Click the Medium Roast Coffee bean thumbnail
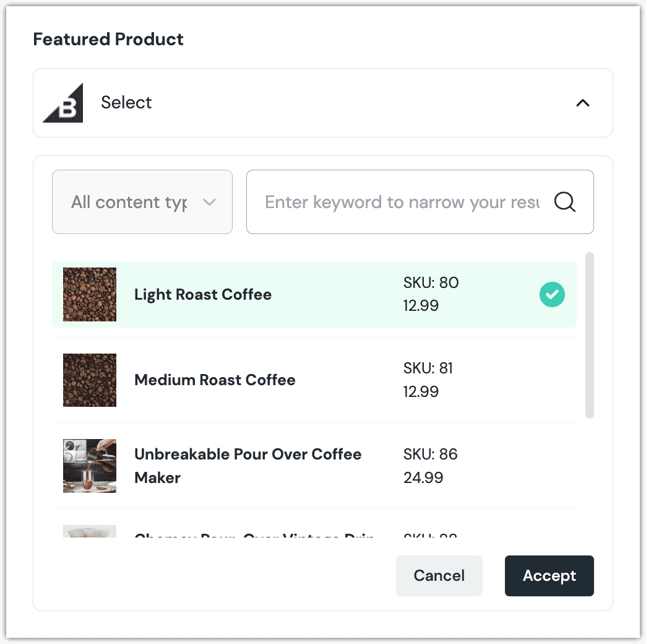The height and width of the screenshot is (644, 646). (89, 380)
